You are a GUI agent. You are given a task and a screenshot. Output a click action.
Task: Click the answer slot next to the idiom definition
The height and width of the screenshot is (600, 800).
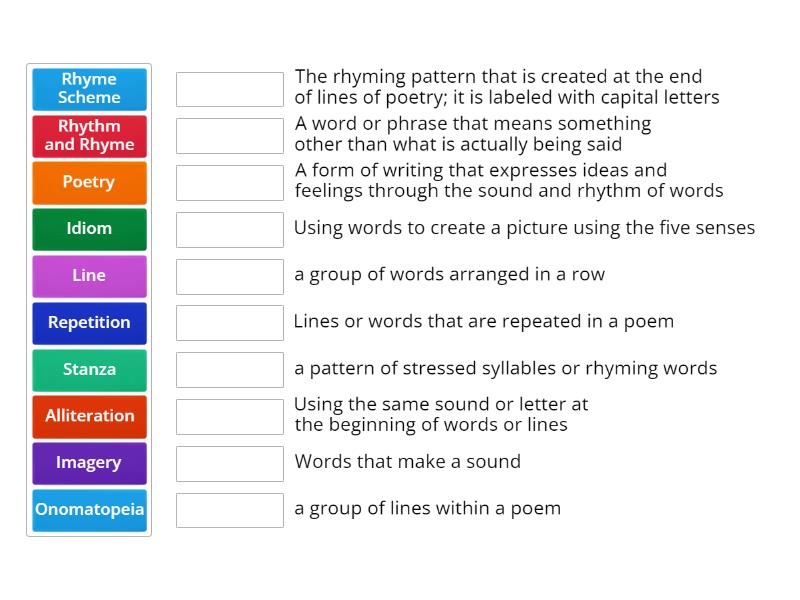point(229,135)
